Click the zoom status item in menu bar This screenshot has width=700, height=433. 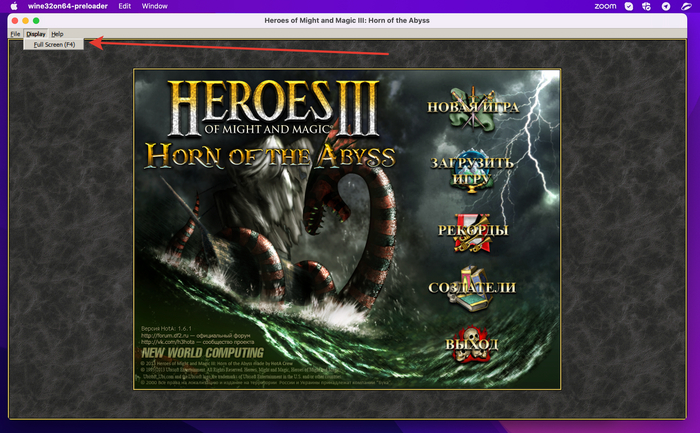pos(605,6)
